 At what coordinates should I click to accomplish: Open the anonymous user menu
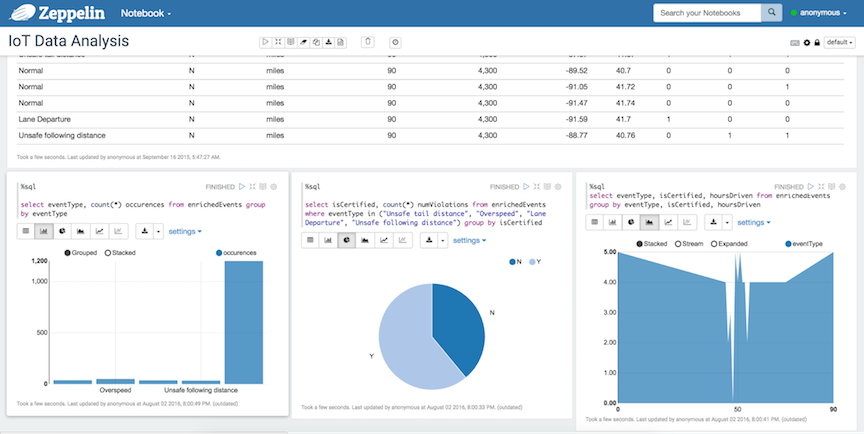click(x=824, y=13)
